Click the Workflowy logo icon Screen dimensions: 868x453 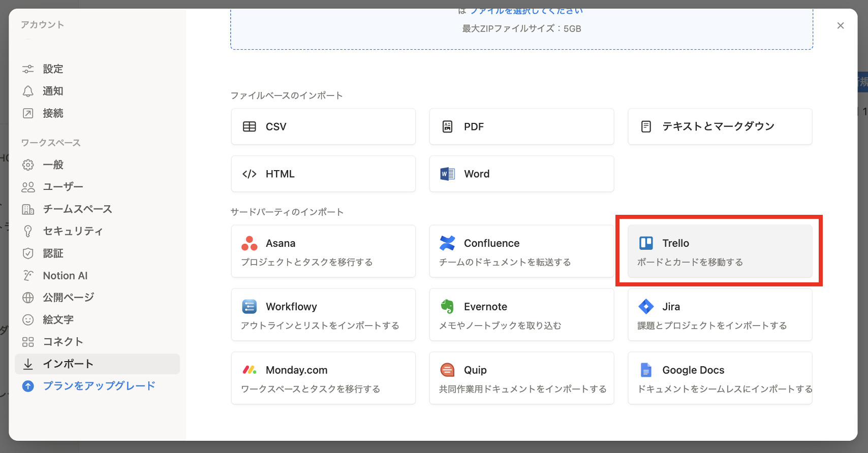pos(250,307)
